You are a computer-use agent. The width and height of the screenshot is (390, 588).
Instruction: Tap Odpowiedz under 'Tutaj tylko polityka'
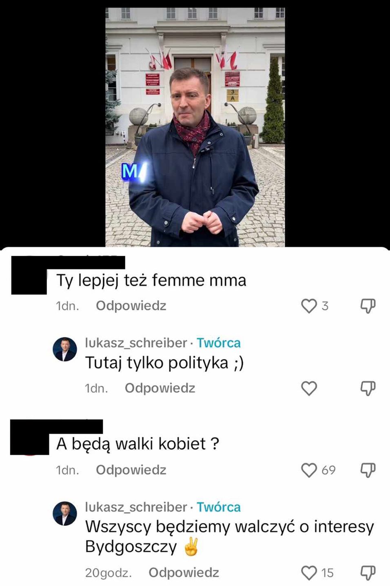[160, 388]
